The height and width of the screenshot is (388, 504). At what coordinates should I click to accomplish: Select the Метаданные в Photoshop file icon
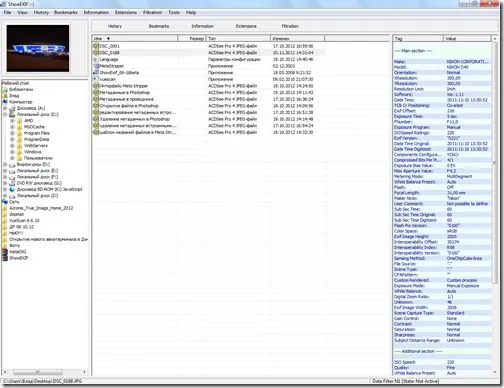pyautogui.click(x=96, y=93)
